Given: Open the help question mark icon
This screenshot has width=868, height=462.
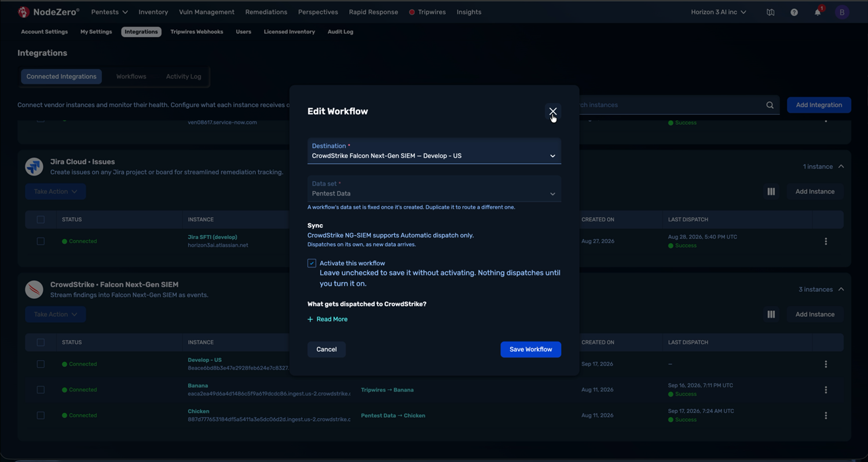Looking at the screenshot, I should tap(794, 12).
